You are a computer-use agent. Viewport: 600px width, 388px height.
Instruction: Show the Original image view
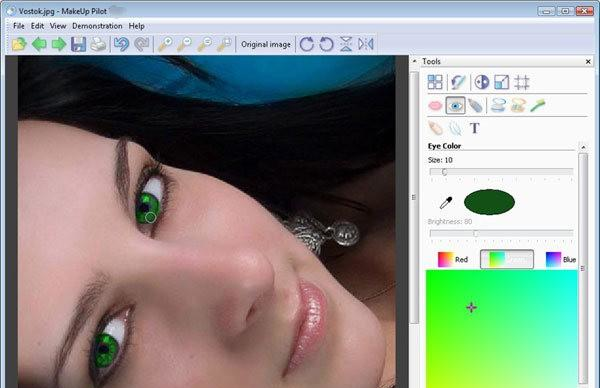(x=266, y=44)
